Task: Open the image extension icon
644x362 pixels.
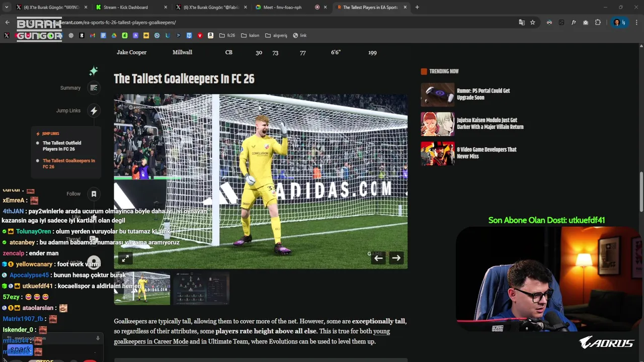Action: coord(561,22)
